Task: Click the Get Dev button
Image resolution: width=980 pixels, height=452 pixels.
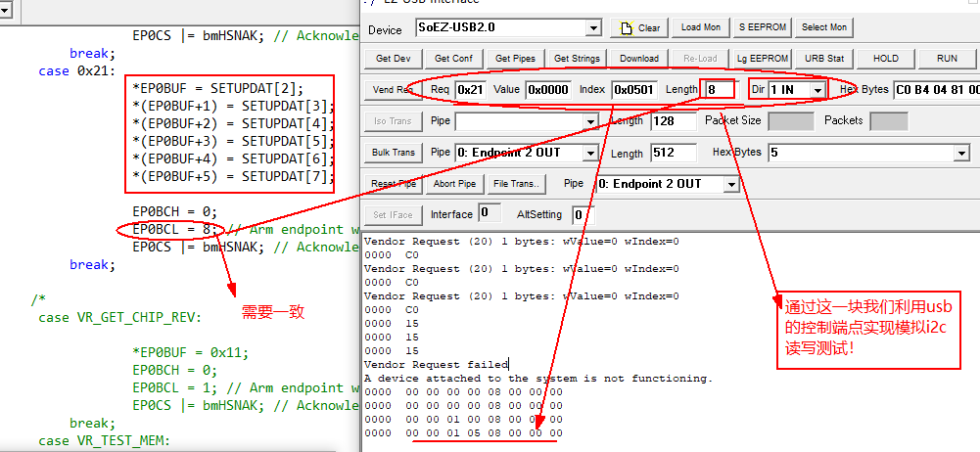Action: point(394,59)
